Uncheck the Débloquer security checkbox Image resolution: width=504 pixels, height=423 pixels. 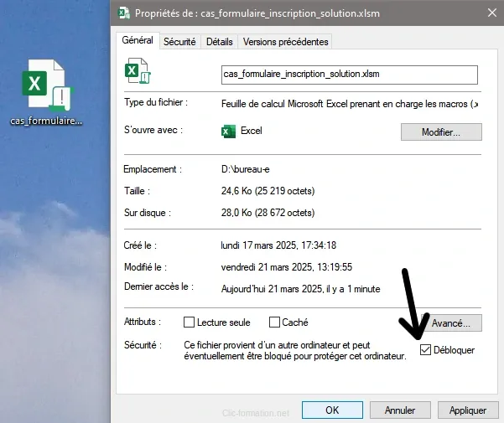coord(426,349)
